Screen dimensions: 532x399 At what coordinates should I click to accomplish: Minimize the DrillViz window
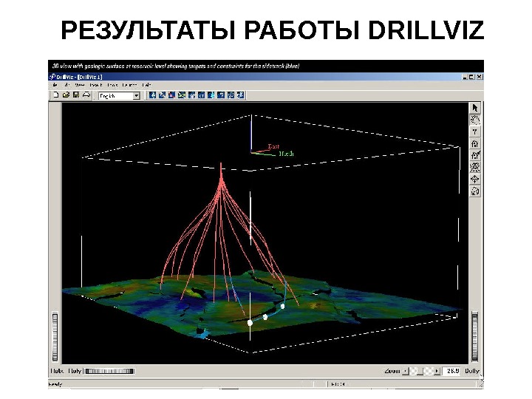tap(465, 77)
